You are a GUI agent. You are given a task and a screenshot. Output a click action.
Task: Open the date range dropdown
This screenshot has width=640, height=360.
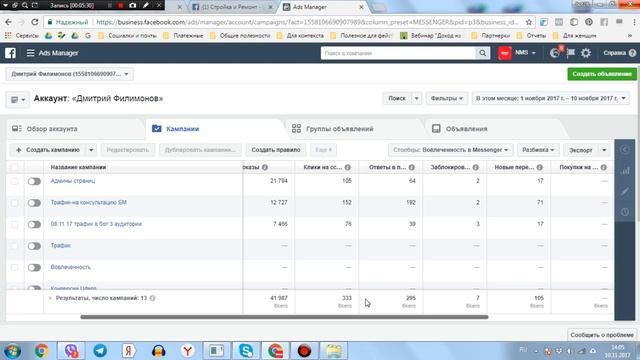[551, 98]
